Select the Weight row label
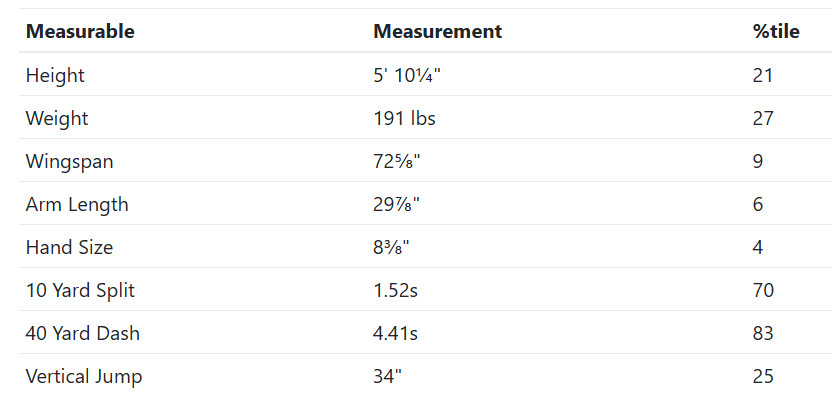 [57, 118]
